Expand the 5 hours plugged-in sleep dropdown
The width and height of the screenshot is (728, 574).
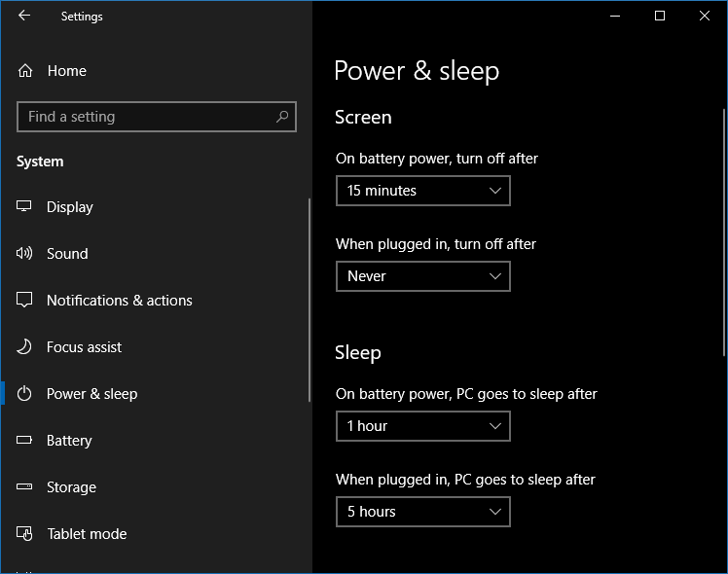tap(423, 512)
